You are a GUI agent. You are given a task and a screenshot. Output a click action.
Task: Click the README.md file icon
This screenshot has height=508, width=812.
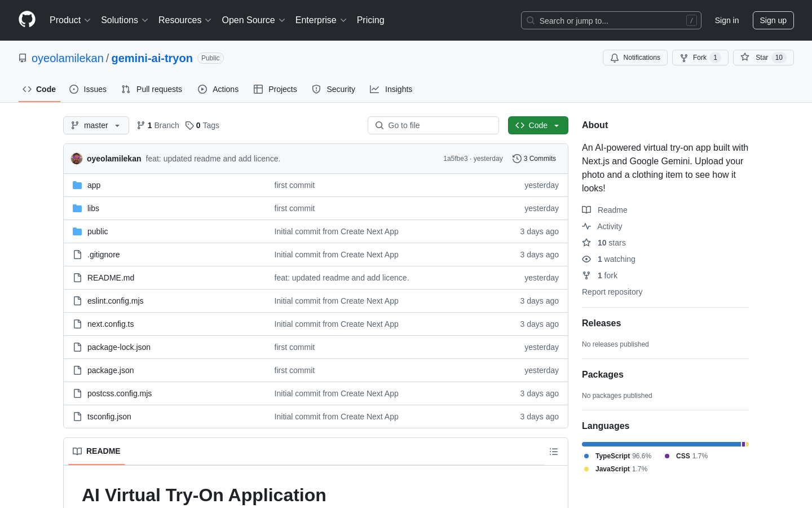click(77, 278)
